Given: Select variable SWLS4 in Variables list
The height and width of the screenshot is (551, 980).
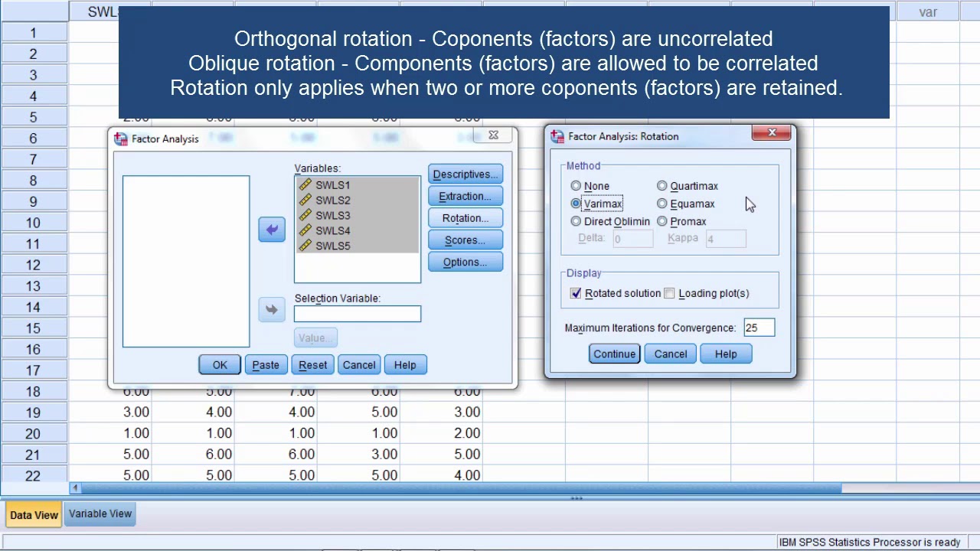Looking at the screenshot, I should point(358,230).
